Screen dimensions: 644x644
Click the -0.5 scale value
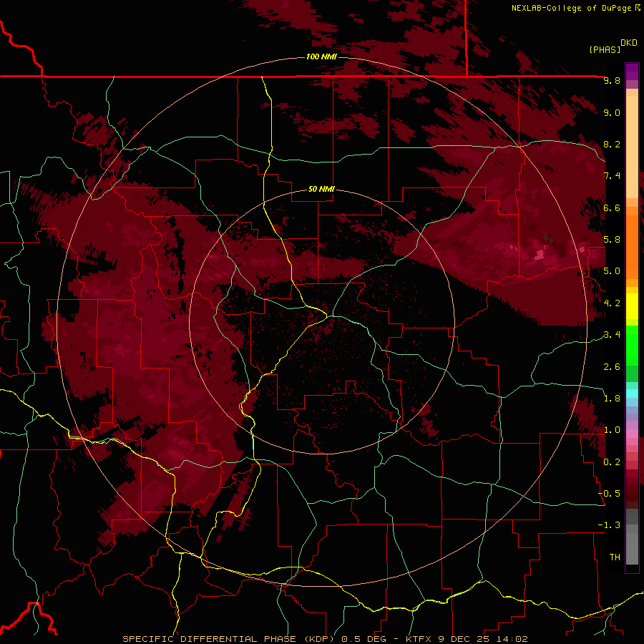coord(609,494)
